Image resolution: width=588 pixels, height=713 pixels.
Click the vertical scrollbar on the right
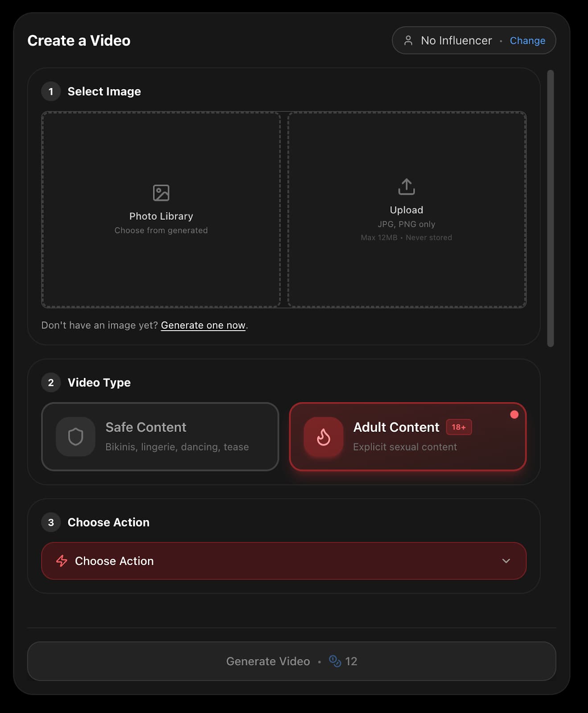coord(551,208)
